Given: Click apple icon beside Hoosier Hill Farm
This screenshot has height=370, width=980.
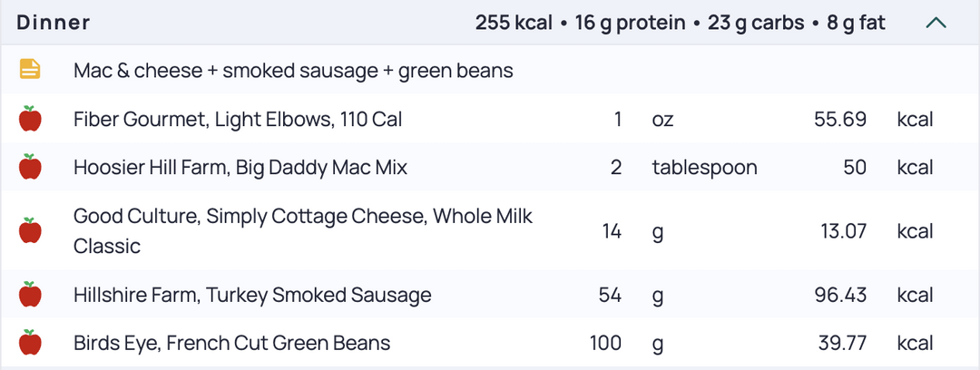Looking at the screenshot, I should click(x=30, y=167).
